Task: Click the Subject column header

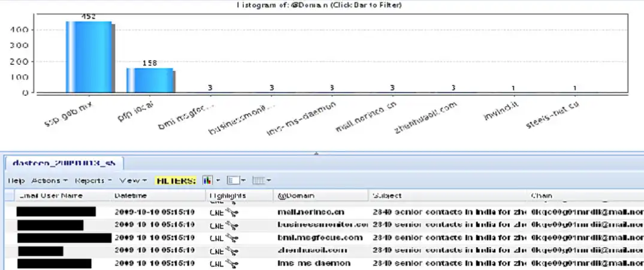Action: click(387, 196)
